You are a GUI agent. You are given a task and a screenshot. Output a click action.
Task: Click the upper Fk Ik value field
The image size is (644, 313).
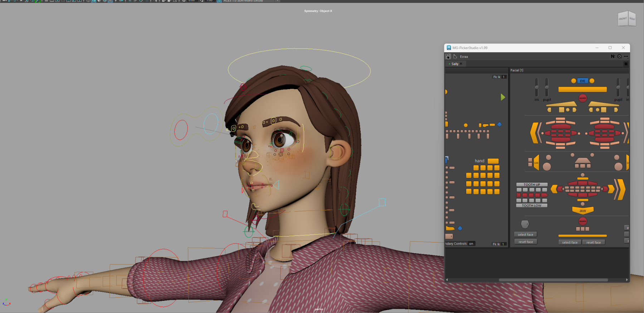(x=504, y=77)
